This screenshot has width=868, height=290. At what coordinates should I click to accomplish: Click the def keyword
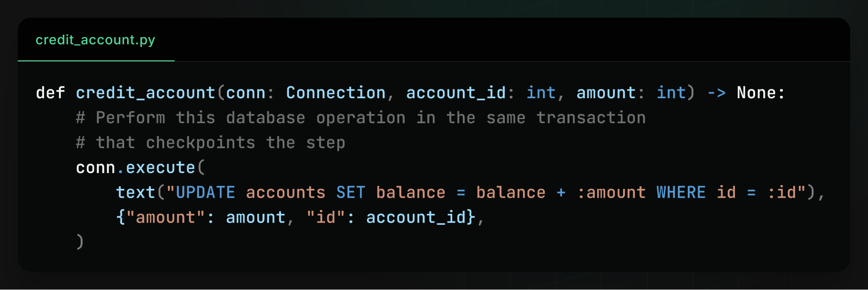pos(50,93)
